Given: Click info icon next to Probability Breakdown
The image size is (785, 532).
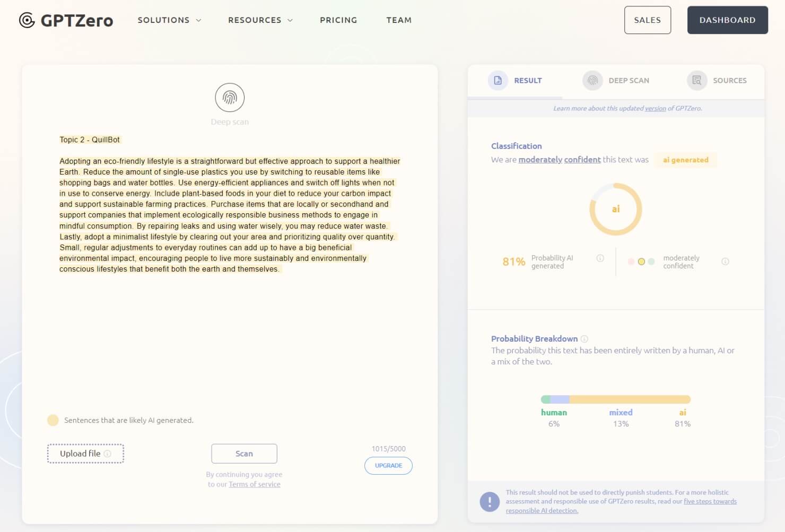Looking at the screenshot, I should coord(585,339).
